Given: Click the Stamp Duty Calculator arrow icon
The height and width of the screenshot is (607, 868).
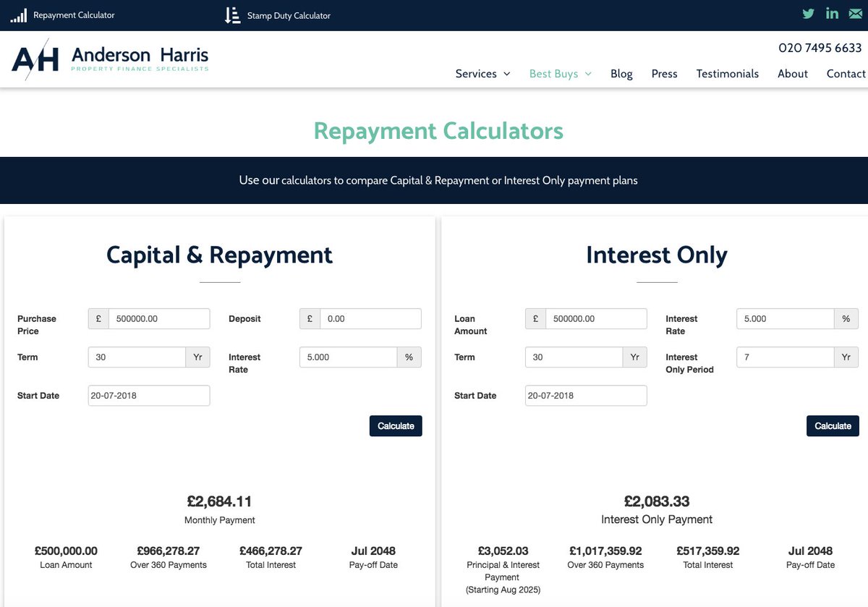Looking at the screenshot, I should [232, 15].
